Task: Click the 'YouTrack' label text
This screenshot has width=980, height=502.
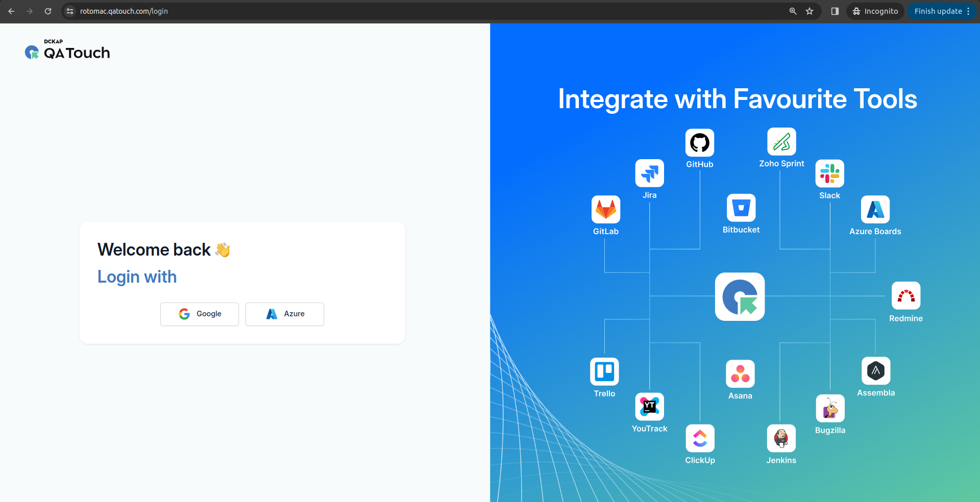Action: point(650,429)
